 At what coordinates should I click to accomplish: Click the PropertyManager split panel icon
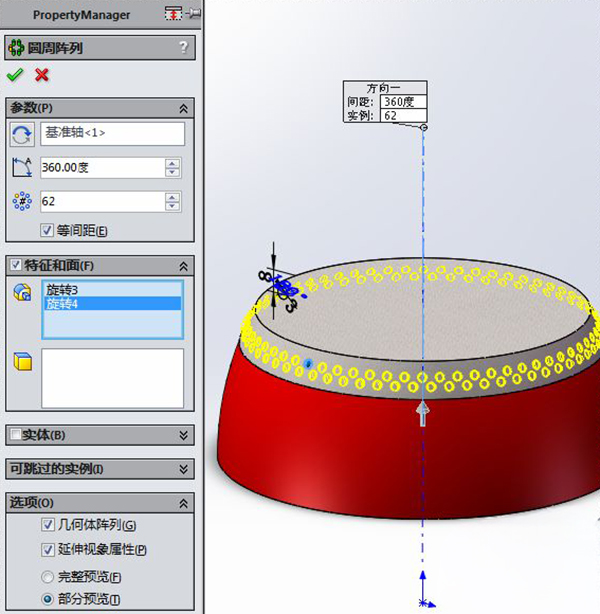coord(173,13)
